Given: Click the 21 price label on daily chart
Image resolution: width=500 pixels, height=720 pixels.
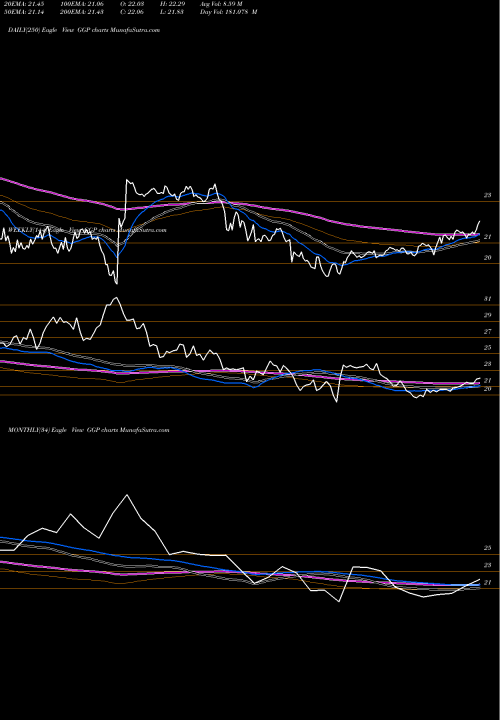Looking at the screenshot, I should pyautogui.click(x=488, y=237).
